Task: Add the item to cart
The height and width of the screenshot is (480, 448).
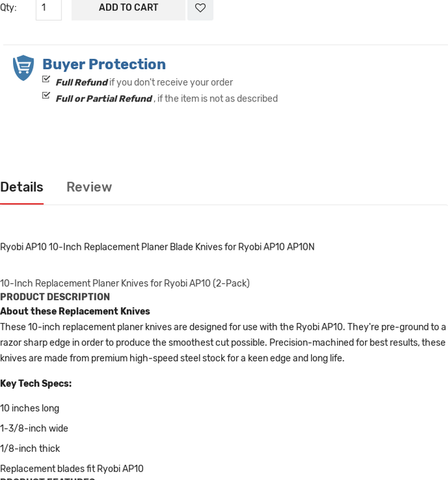Action: tap(128, 8)
